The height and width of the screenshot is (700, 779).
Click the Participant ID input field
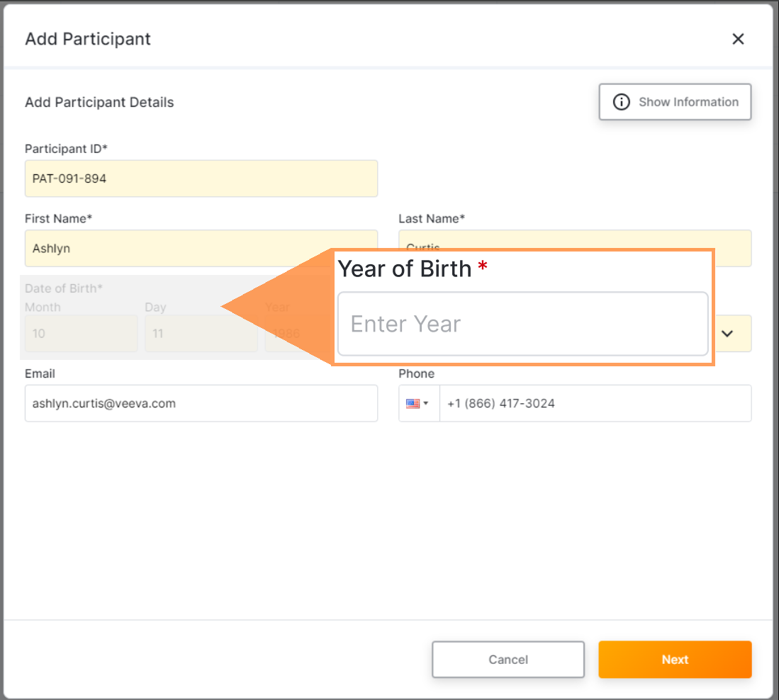point(201,179)
